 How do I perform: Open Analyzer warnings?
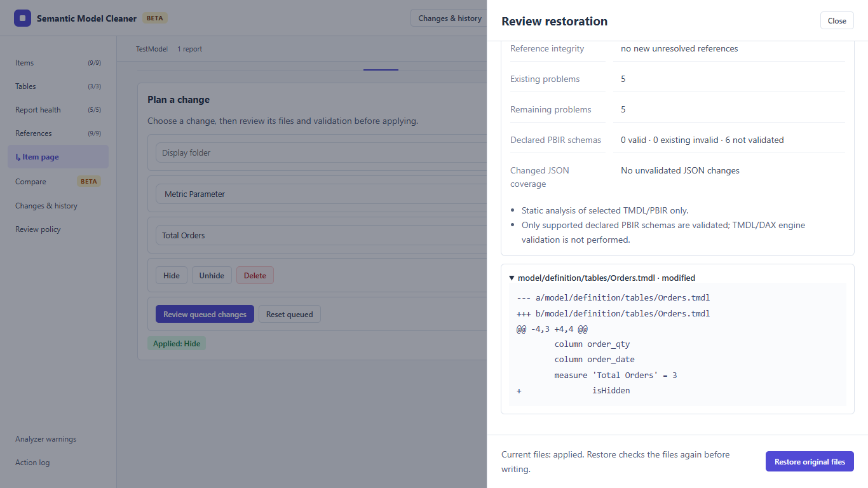coord(58,439)
